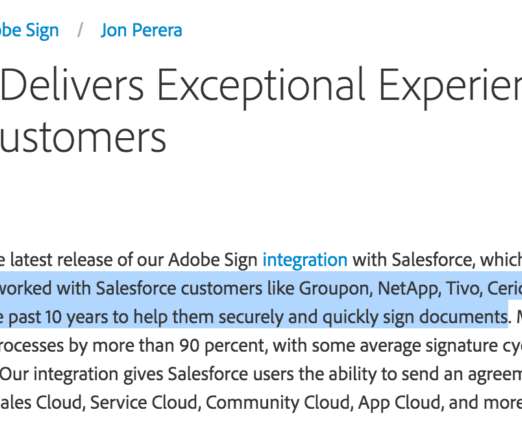This screenshot has height=436, width=522.
Task: Click the words App Cloud
Action: click(400, 403)
